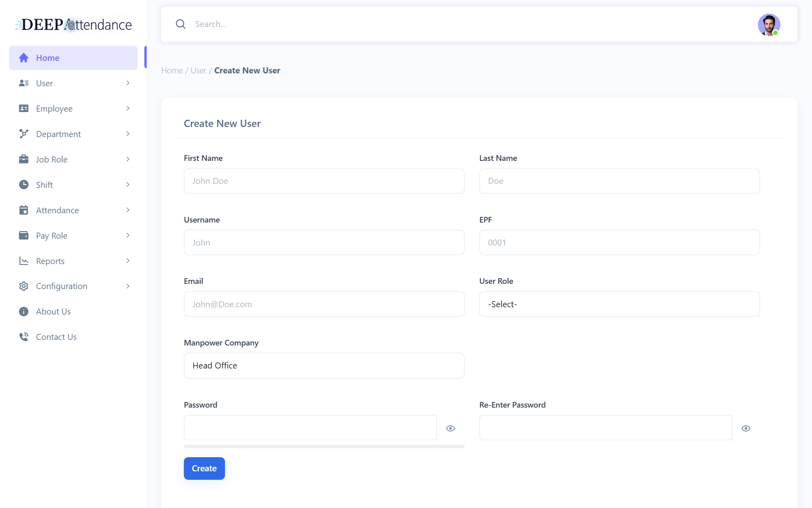Screen dimensions: 812x508
Task: Expand the Employee menu chevron
Action: point(128,108)
